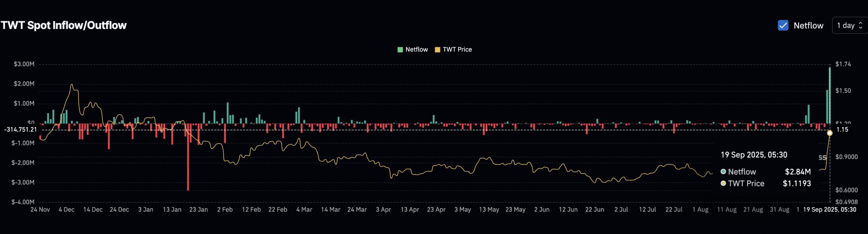This screenshot has height=234, width=868.
Task: Click the 12 Jun date label
Action: [568, 210]
